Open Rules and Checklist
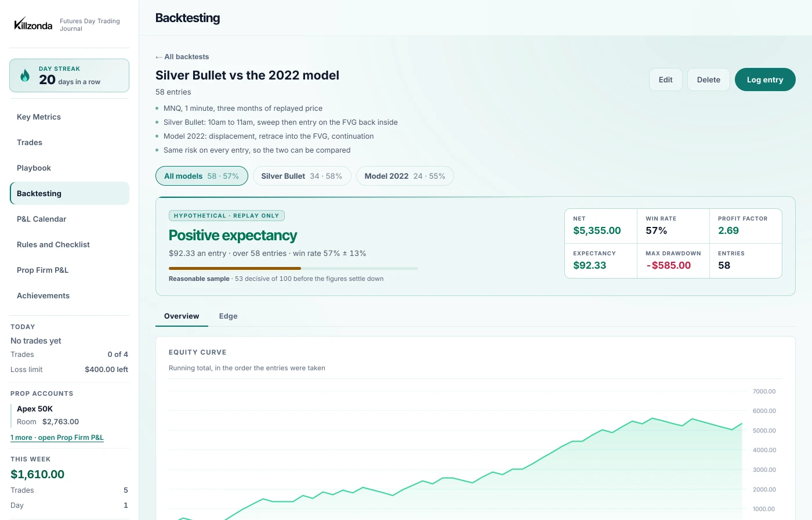This screenshot has width=812, height=520. point(70,244)
